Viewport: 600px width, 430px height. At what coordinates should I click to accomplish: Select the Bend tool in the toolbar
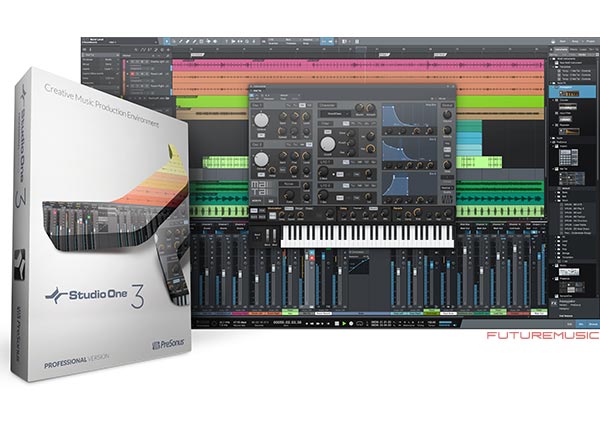[209, 41]
